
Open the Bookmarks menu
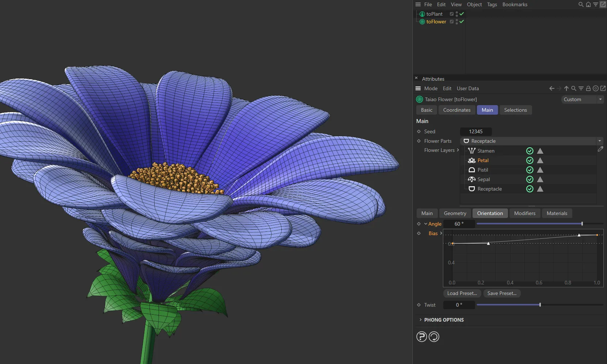[x=515, y=4]
